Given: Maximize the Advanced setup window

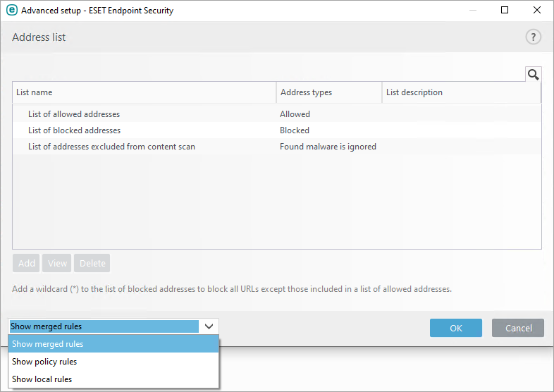Looking at the screenshot, I should (505, 11).
